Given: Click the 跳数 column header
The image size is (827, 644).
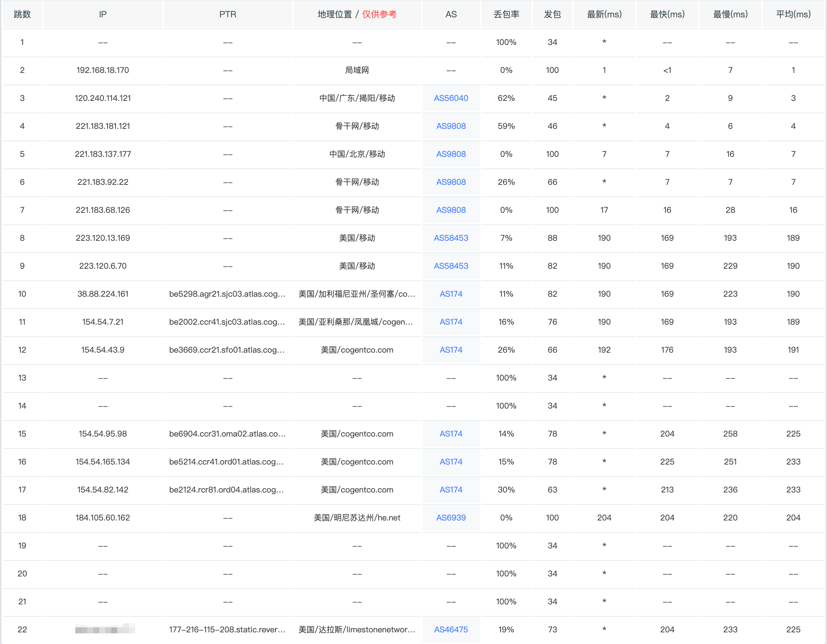Looking at the screenshot, I should click(x=22, y=14).
